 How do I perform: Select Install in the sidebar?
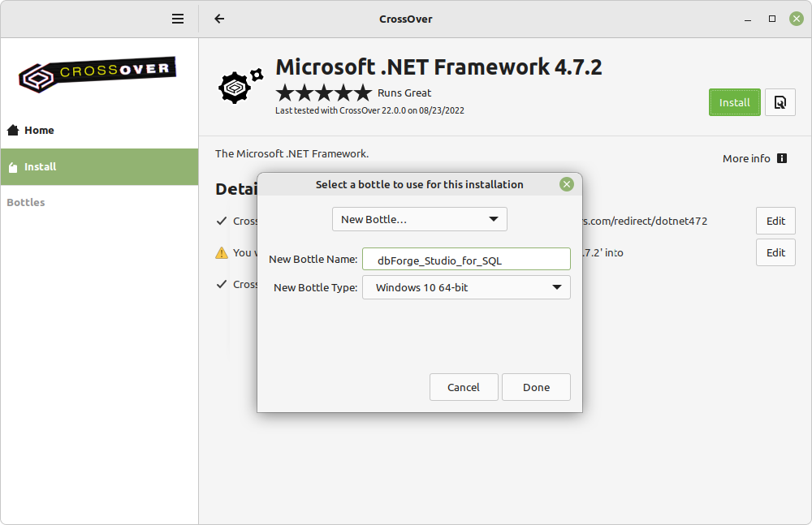[x=41, y=166]
